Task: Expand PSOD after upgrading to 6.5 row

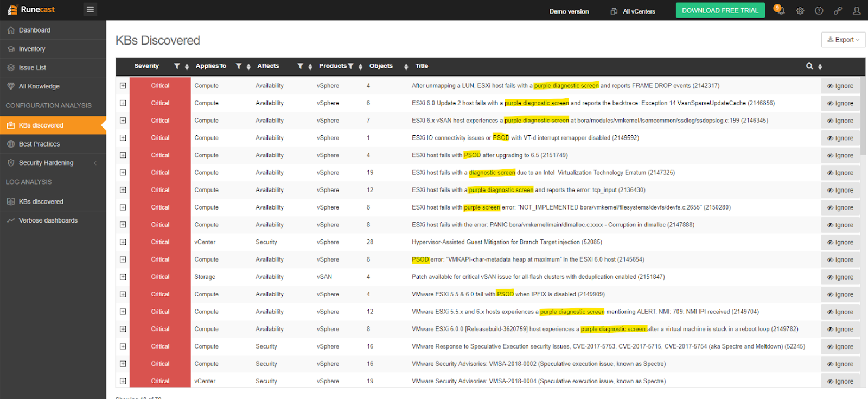Action: pos(123,155)
